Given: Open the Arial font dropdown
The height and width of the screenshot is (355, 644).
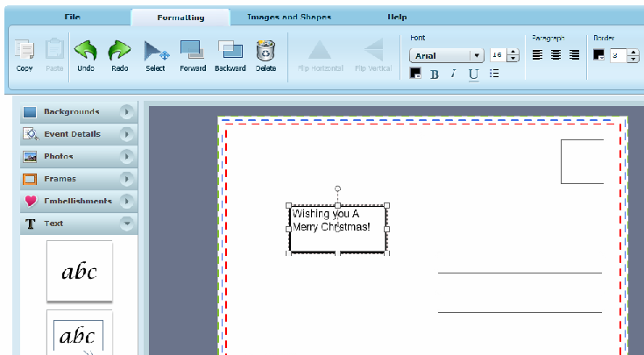Looking at the screenshot, I should [447, 55].
